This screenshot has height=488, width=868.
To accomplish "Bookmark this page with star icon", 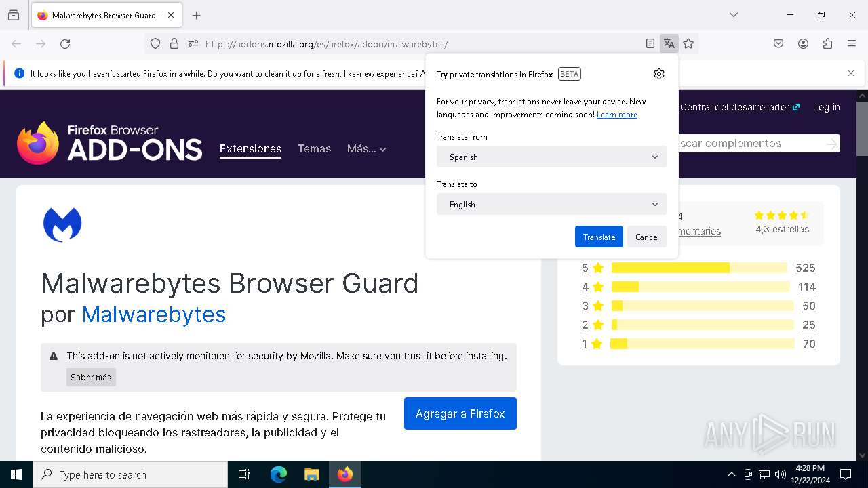I will (x=688, y=44).
